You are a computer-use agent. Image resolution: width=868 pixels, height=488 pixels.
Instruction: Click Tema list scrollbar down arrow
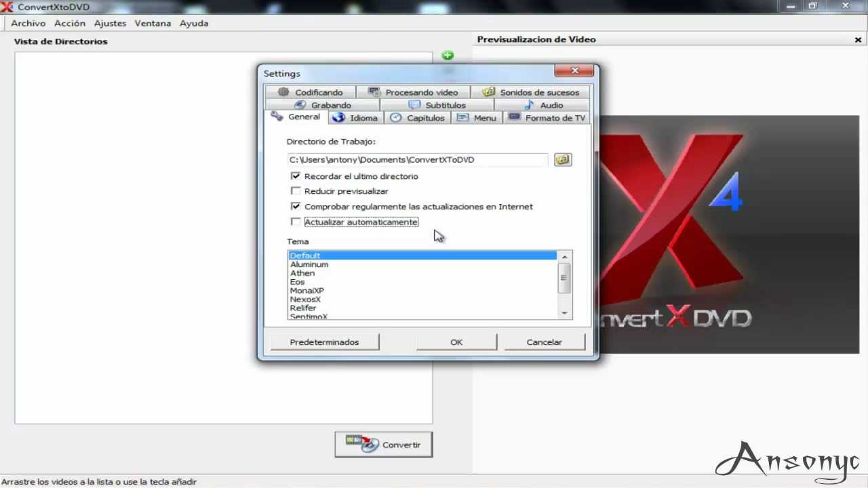pos(564,313)
